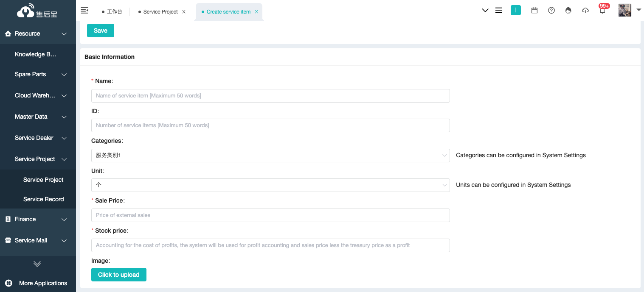The width and height of the screenshot is (644, 292).
Task: Switch to the 工作台 tab
Action: pyautogui.click(x=112, y=12)
